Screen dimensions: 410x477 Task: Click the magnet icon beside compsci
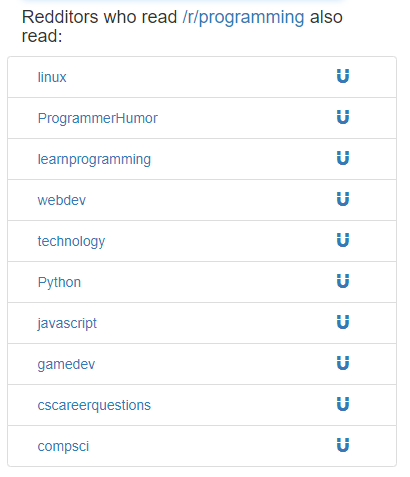(343, 445)
